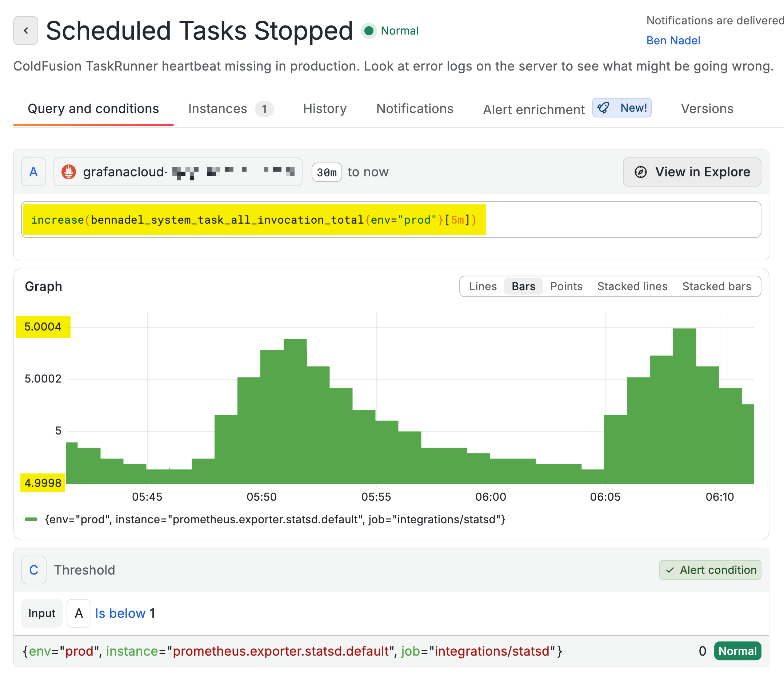Switch graph style to Lines

(483, 287)
